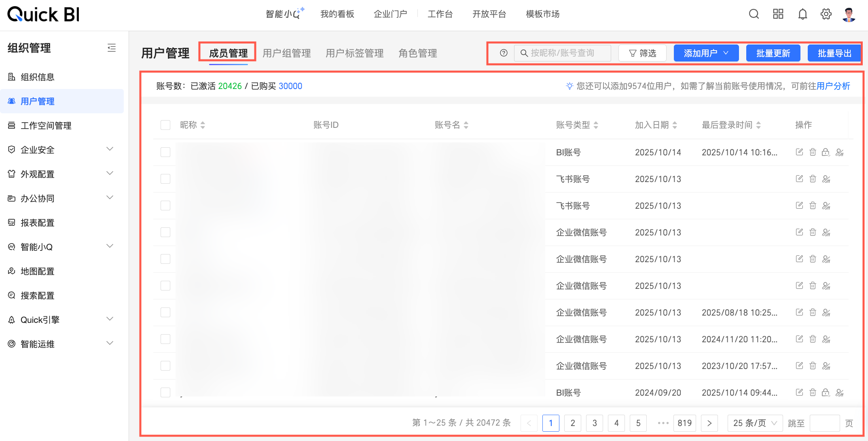Switch to the 用户组管理 tab

286,53
